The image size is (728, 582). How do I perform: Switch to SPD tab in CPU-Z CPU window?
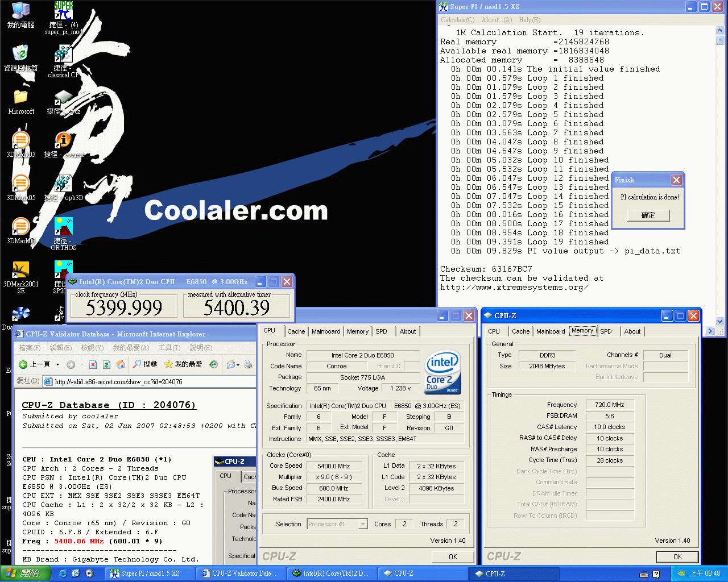[381, 331]
